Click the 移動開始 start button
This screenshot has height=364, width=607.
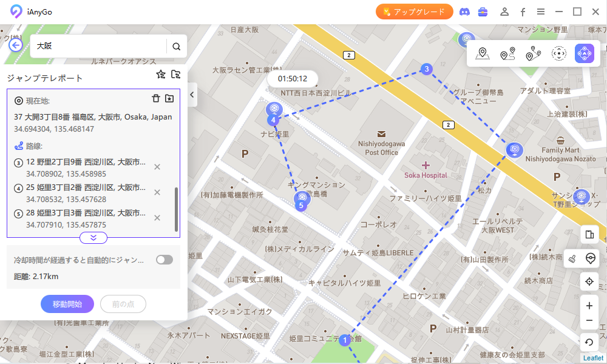[x=67, y=304]
